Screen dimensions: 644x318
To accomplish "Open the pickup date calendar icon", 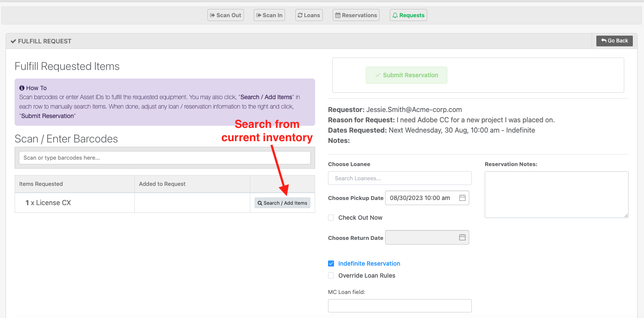I will click(462, 198).
